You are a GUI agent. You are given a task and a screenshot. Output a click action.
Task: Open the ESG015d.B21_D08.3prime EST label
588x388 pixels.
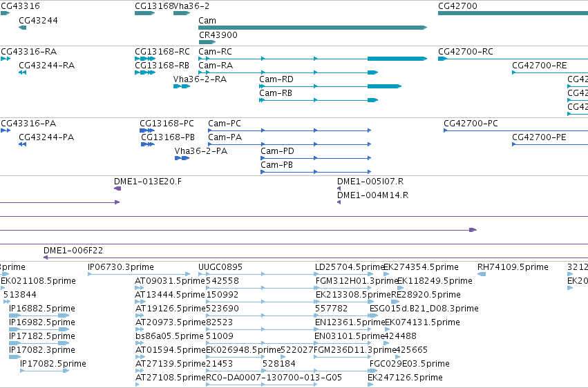(x=424, y=309)
